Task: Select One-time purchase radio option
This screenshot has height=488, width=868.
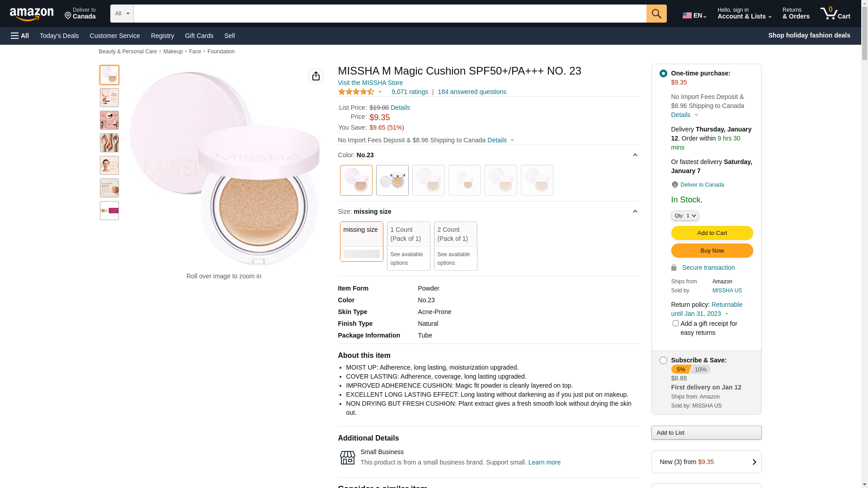Action: 663,73
